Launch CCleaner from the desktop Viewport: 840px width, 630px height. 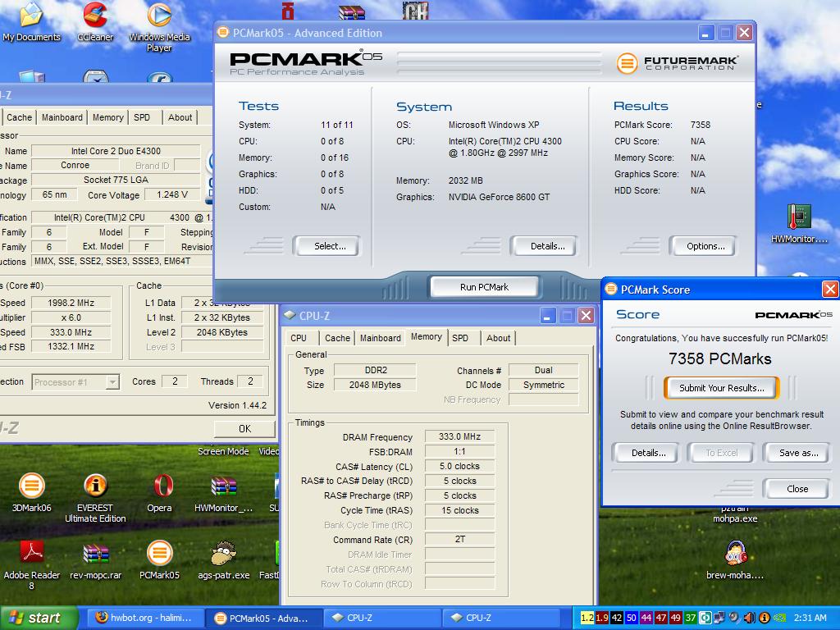pos(95,21)
